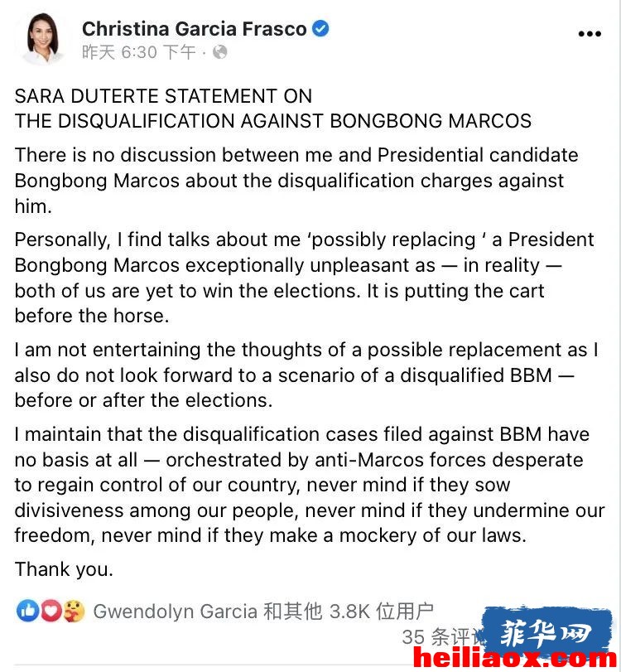This screenshot has width=621, height=672.
Task: Click the heiliaox.com red watermark text
Action: (515, 658)
